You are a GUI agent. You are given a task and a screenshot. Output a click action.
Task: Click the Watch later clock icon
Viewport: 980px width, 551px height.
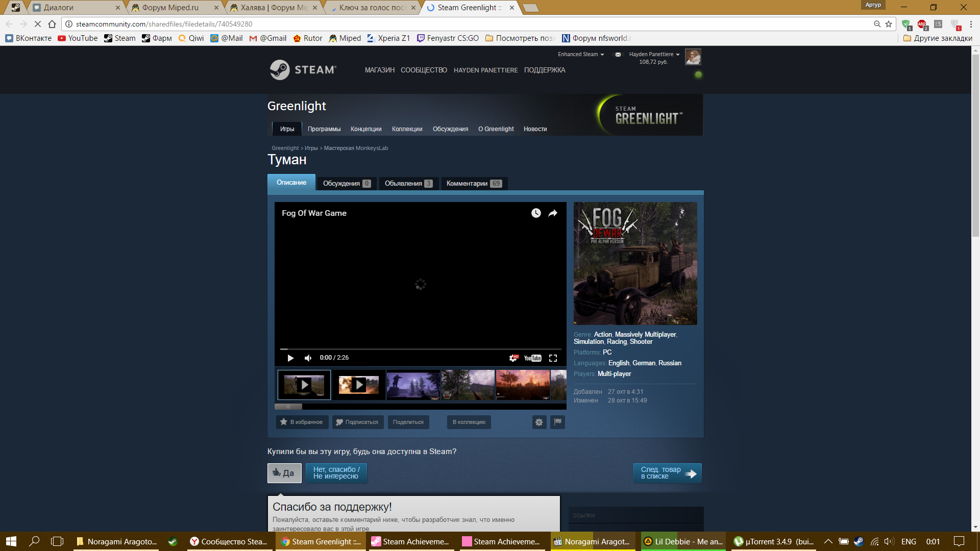(x=536, y=213)
